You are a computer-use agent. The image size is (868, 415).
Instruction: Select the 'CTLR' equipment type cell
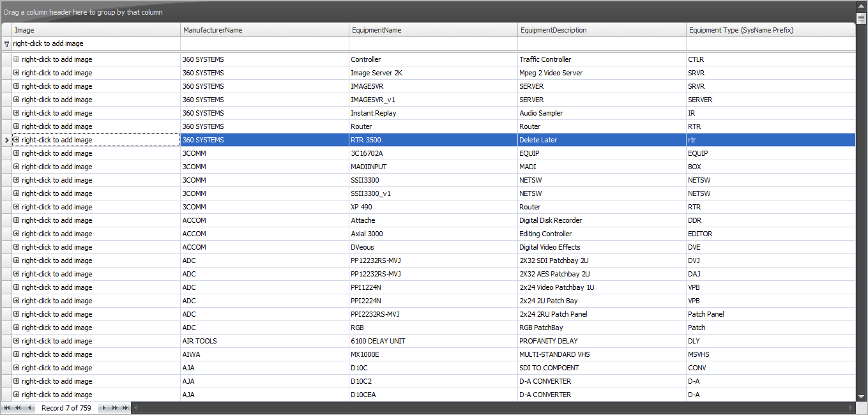(771, 59)
